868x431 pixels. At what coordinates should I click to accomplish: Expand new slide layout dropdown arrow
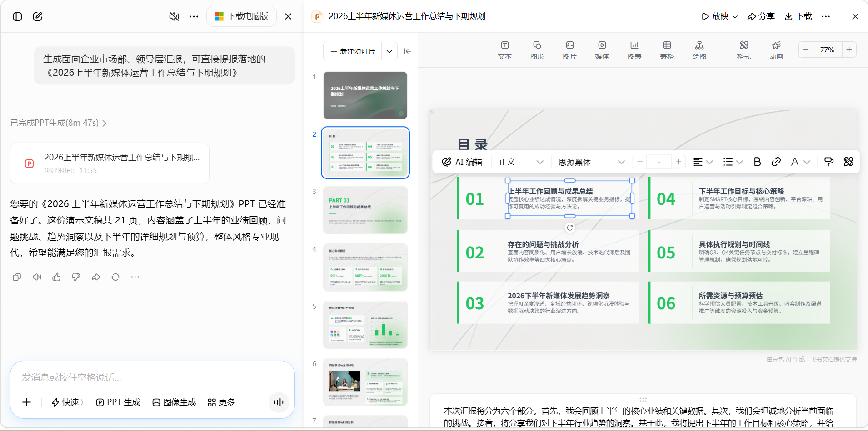tap(389, 51)
